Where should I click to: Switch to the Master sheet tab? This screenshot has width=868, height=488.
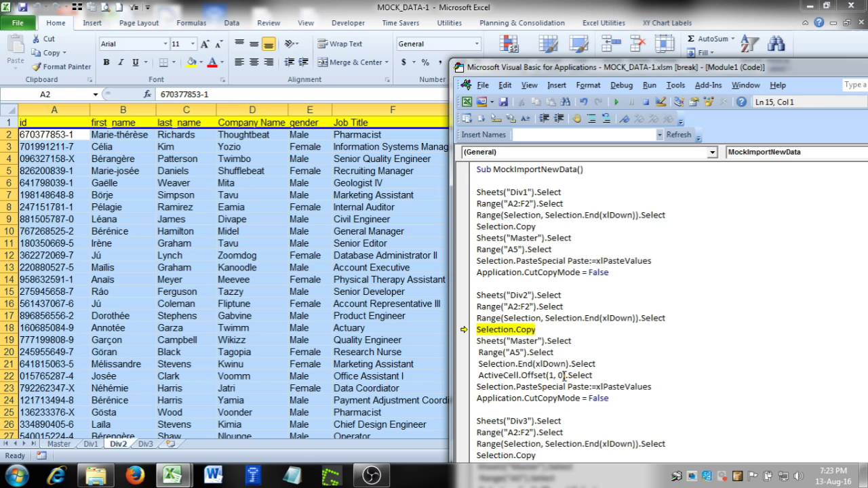coord(59,444)
